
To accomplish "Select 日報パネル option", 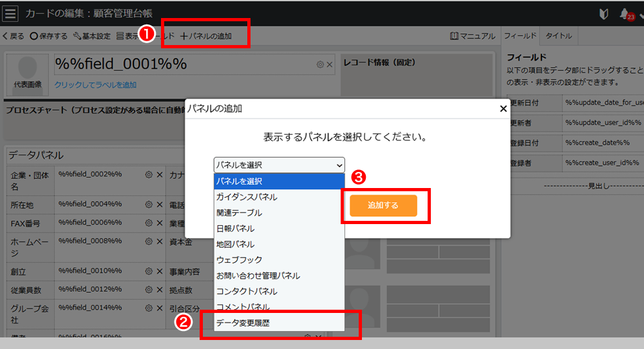I will 279,229.
